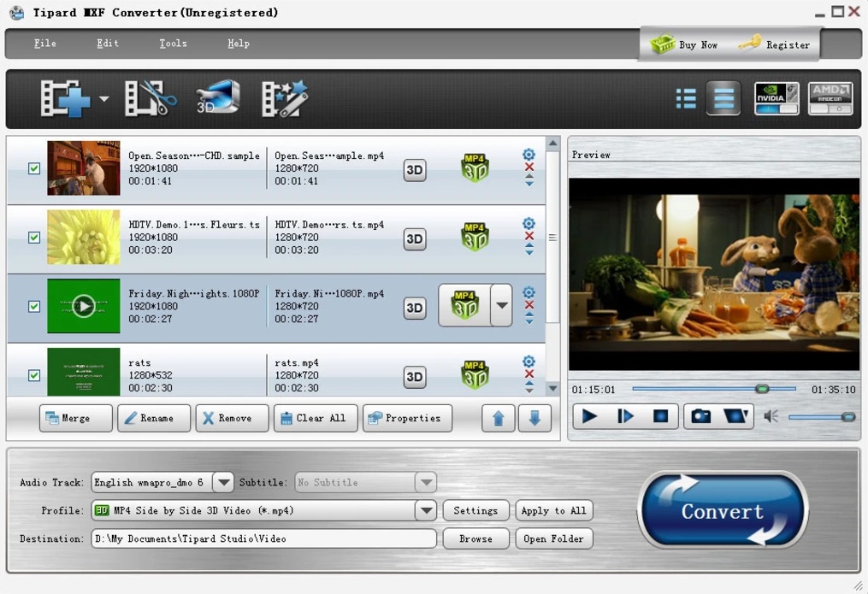Screen dimensions: 868x594
Task: Open the Add File dropdown arrow
Action: click(103, 99)
